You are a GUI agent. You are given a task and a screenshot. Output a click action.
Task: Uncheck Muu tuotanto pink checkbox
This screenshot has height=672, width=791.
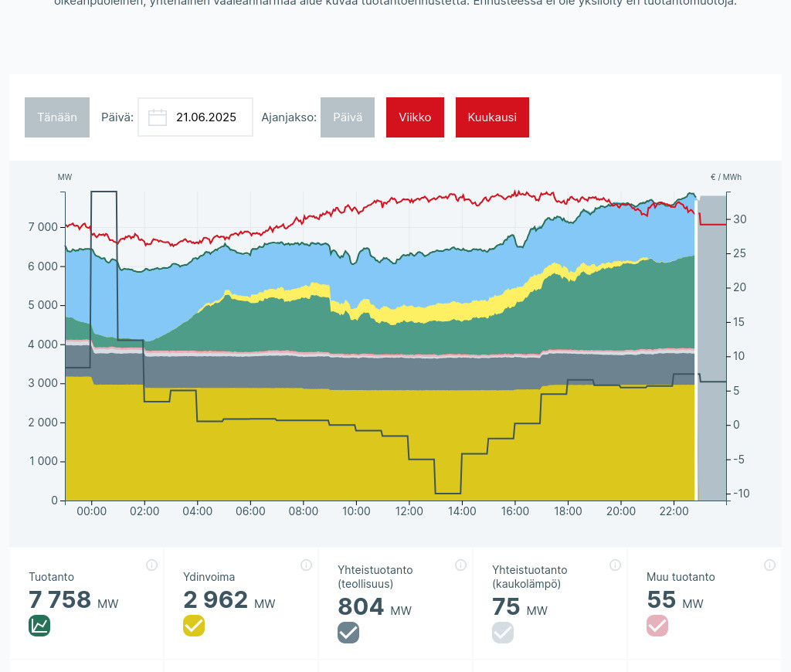pyautogui.click(x=657, y=626)
